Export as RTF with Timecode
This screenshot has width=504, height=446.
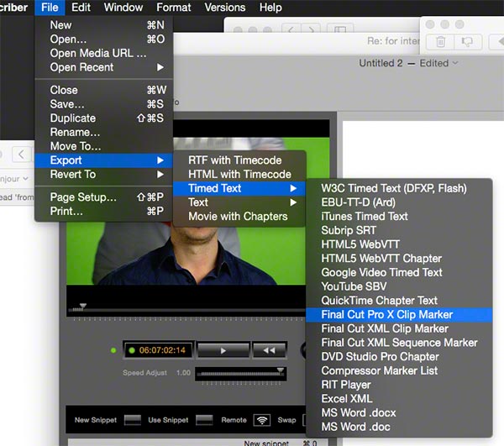click(x=239, y=160)
